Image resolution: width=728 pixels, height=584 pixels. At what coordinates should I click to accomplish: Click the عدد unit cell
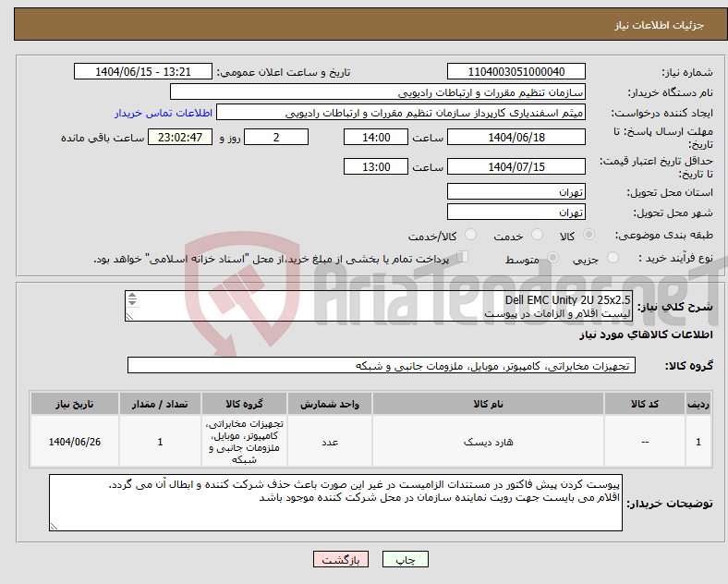coord(330,442)
